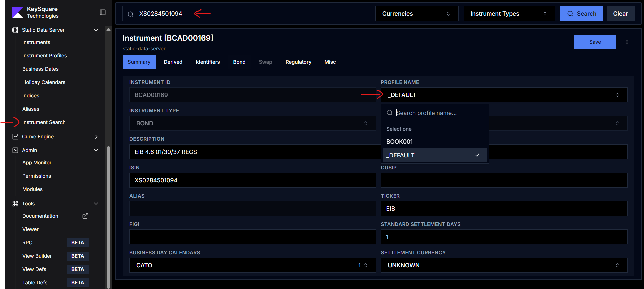
Task: Open Modules in sidebar
Action: point(32,189)
